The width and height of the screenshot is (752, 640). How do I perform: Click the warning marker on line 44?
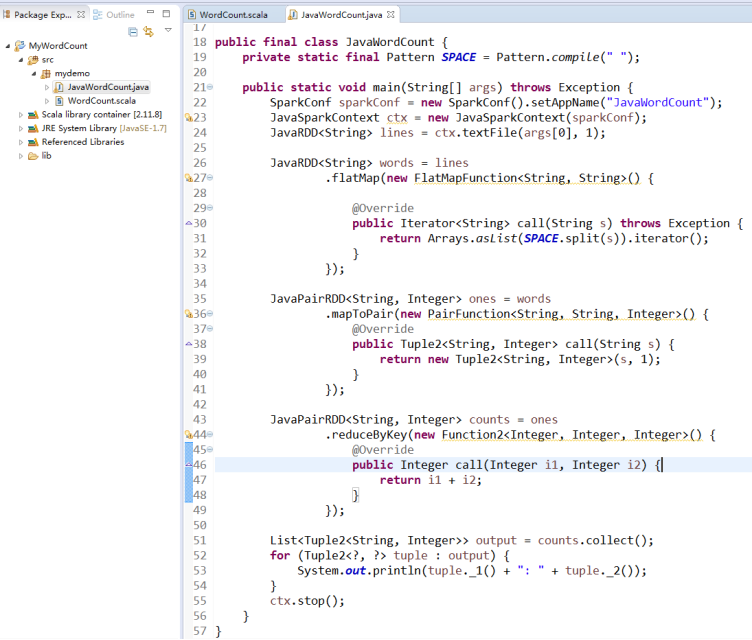click(x=188, y=435)
